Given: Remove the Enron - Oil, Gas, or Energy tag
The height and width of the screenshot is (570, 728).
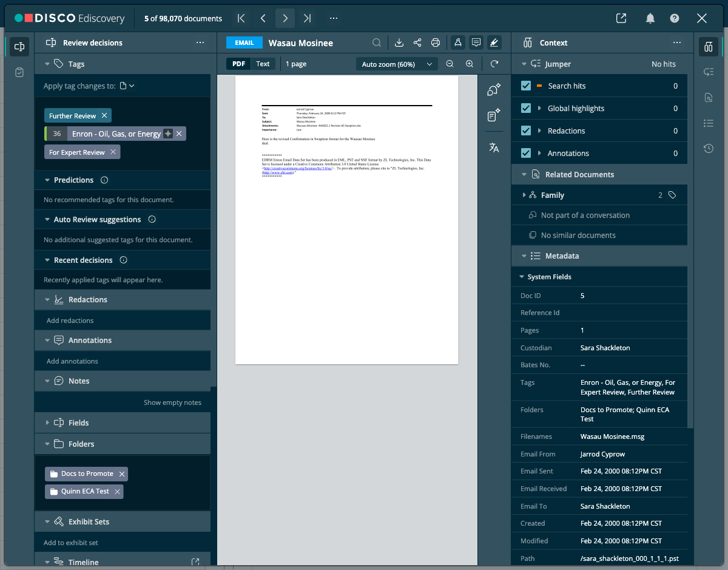Looking at the screenshot, I should pyautogui.click(x=179, y=134).
